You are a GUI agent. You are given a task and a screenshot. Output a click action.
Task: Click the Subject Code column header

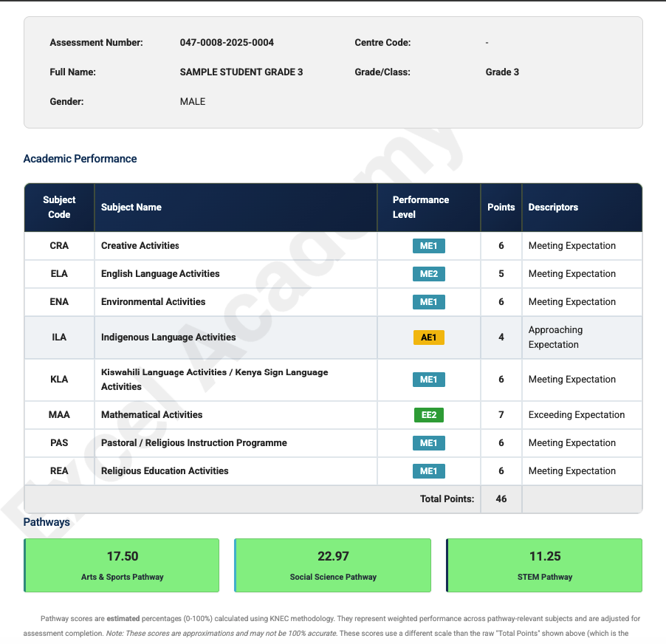59,208
